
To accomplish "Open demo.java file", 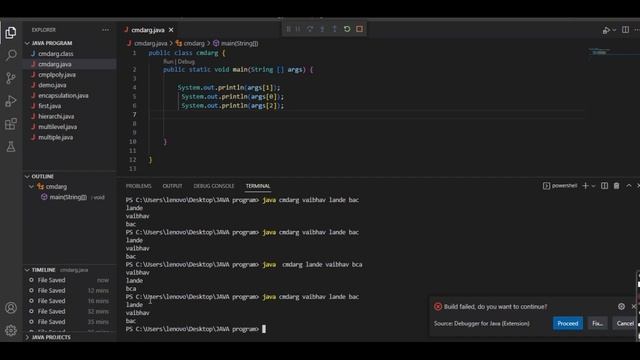I will coord(52,85).
